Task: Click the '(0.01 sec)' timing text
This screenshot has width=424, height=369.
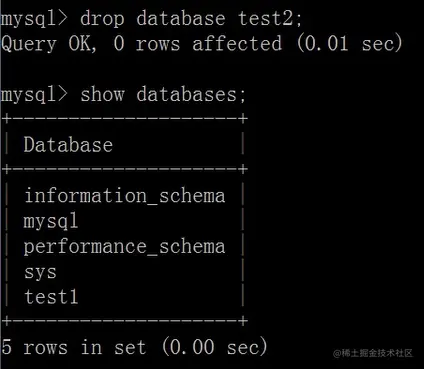Action: click(x=349, y=44)
